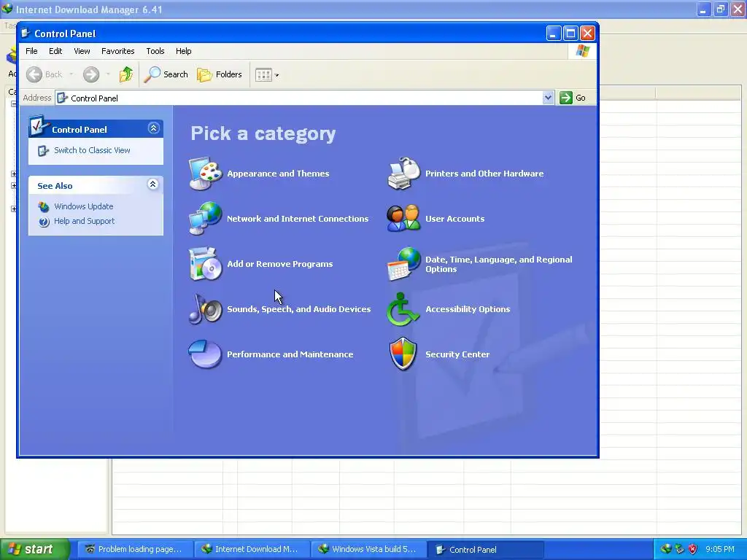Click Appearance and Themes text link
747x560 pixels.
278,174
